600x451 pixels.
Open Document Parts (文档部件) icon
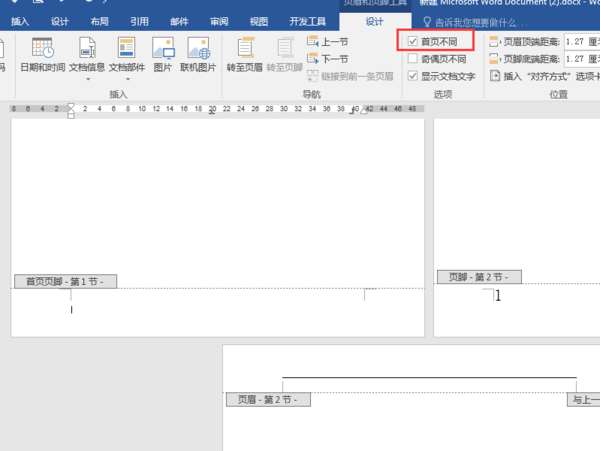127,55
